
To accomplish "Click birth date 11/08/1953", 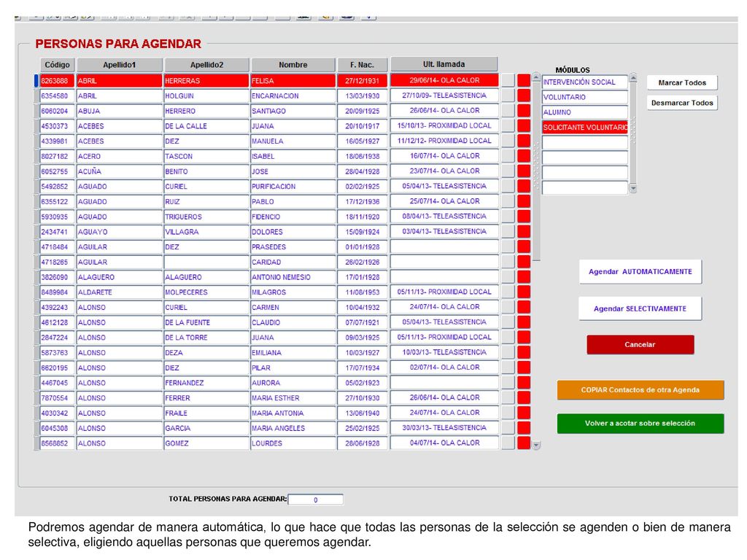I will 362,292.
